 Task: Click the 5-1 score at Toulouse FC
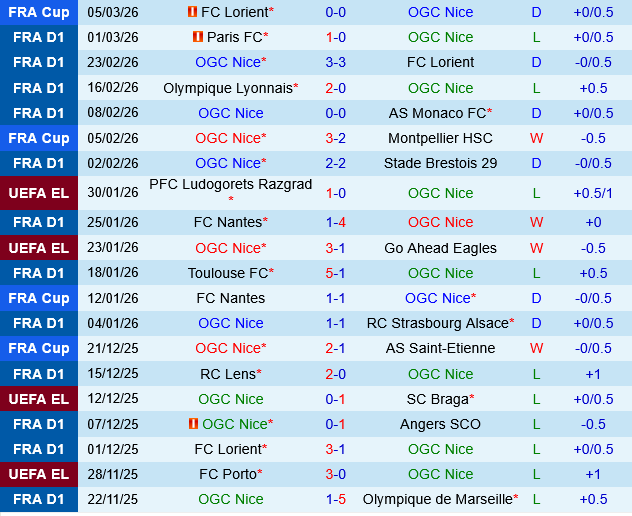click(x=335, y=273)
